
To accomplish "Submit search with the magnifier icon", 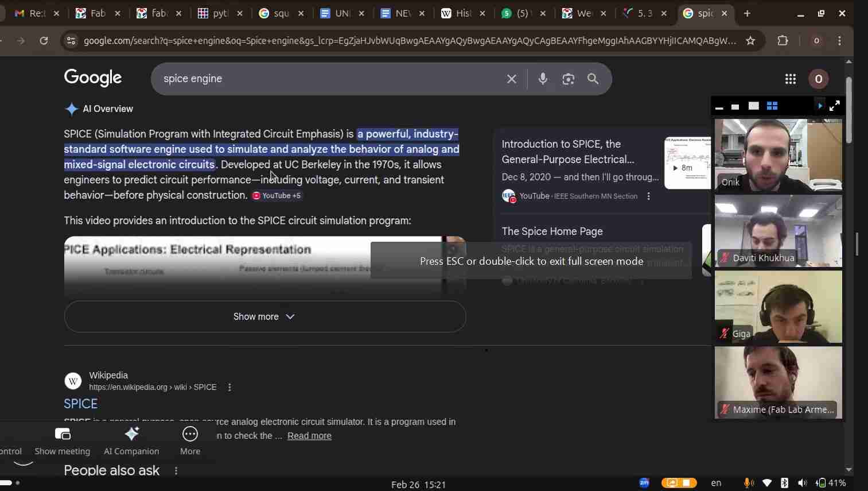I will (593, 79).
